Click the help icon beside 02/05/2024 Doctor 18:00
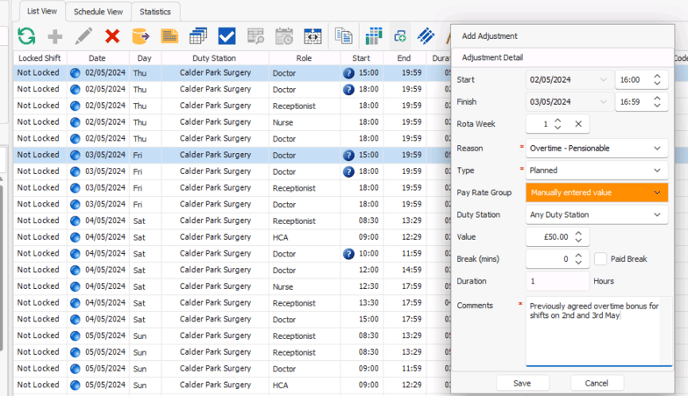Viewport: 688px width, 396px height. [x=348, y=89]
